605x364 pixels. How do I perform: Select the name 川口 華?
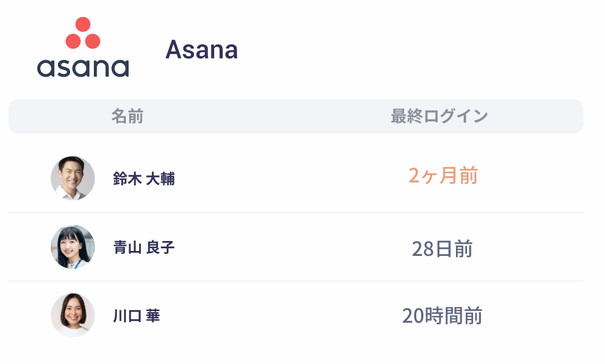[136, 316]
